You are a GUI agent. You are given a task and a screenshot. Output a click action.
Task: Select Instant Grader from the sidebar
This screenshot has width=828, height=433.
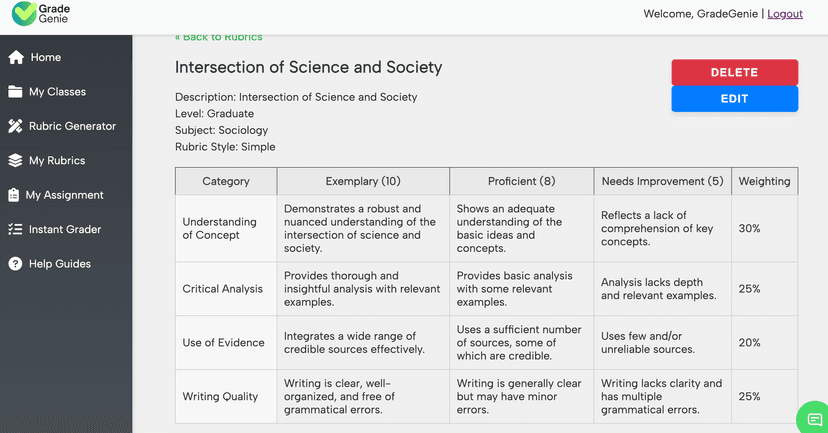(x=65, y=229)
